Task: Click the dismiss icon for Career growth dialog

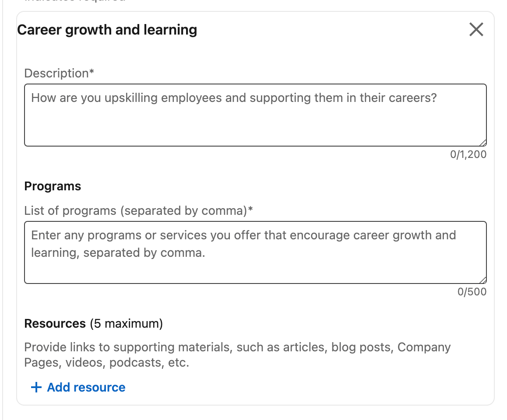Action: click(476, 30)
